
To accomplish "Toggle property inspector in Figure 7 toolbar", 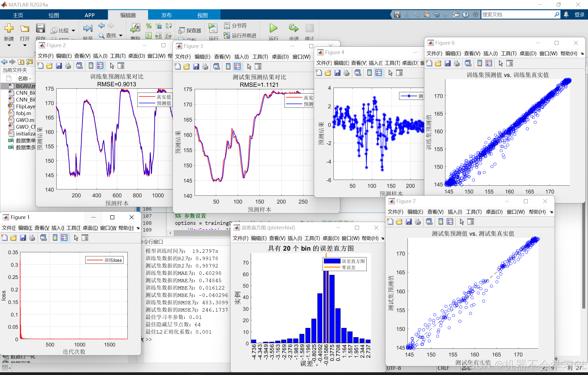I will click(x=471, y=222).
